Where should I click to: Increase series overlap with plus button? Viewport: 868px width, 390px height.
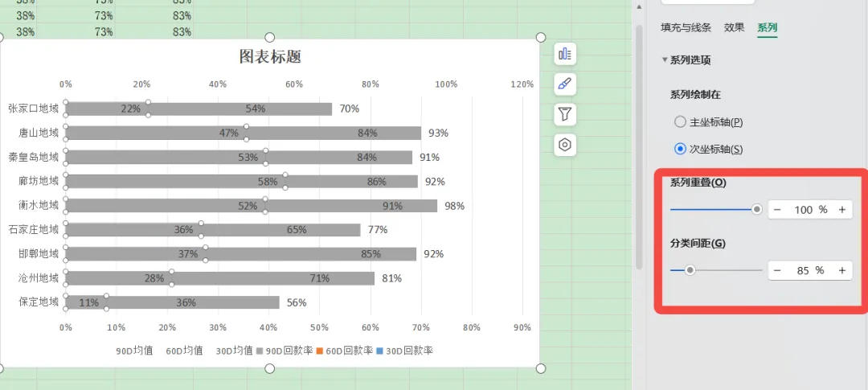[841, 209]
